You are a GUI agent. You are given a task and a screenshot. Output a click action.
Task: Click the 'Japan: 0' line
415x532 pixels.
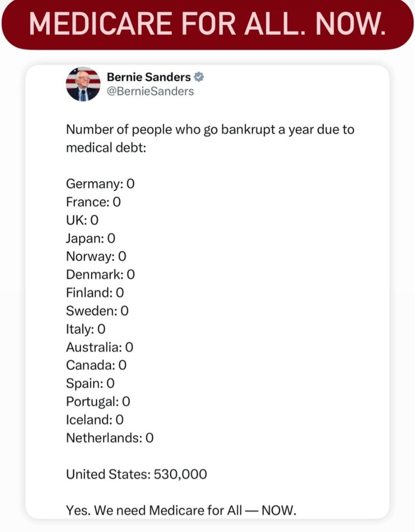tap(90, 238)
